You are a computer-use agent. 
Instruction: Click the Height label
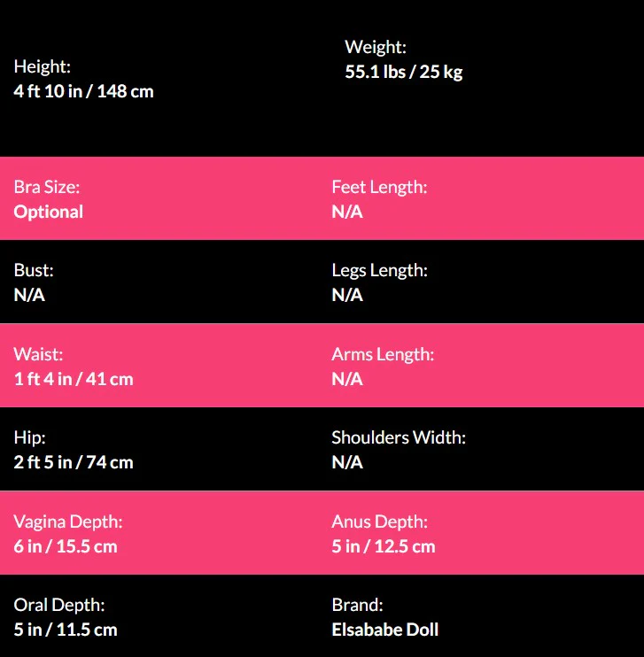tap(43, 66)
